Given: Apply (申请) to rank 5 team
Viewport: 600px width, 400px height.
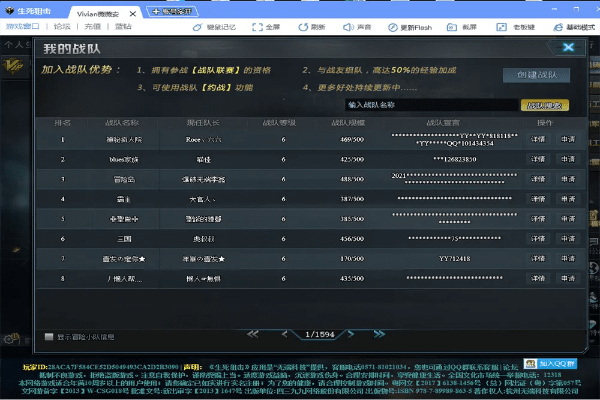Looking at the screenshot, I should [568, 219].
